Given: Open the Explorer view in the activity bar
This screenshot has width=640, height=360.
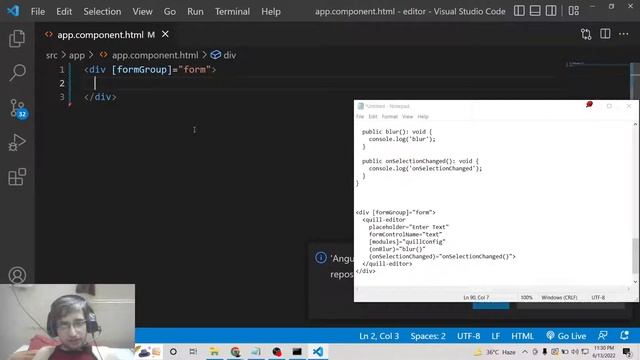Looking at the screenshot, I should [17, 38].
